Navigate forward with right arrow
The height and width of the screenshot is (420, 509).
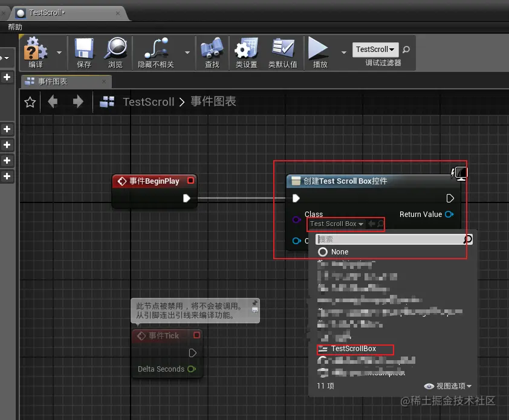point(78,102)
